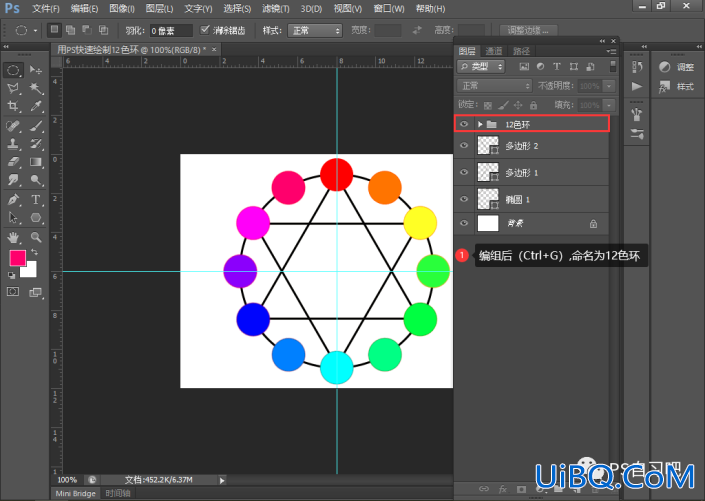Select the Eyedropper tool
Viewport: 705px width, 501px height.
(x=36, y=106)
